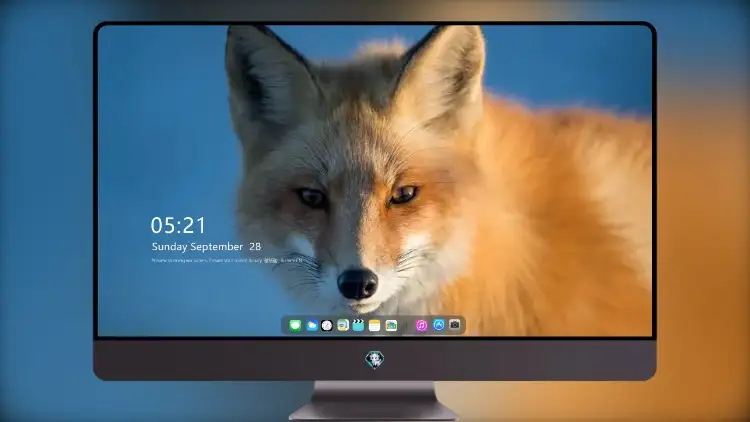Click the Sunday September 28 date
The width and height of the screenshot is (750, 422).
tap(206, 247)
